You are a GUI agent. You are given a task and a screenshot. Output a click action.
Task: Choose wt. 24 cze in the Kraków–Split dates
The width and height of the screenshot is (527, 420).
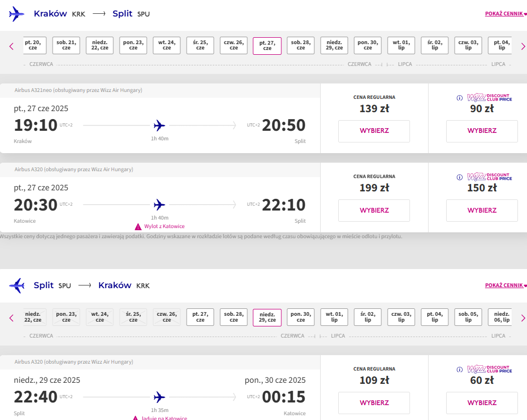pyautogui.click(x=166, y=45)
